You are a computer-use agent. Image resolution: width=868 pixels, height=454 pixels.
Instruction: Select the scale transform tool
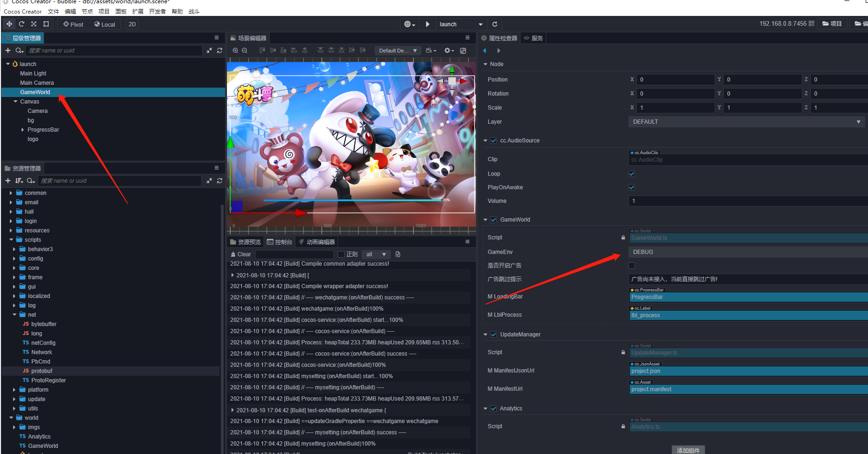(x=34, y=24)
